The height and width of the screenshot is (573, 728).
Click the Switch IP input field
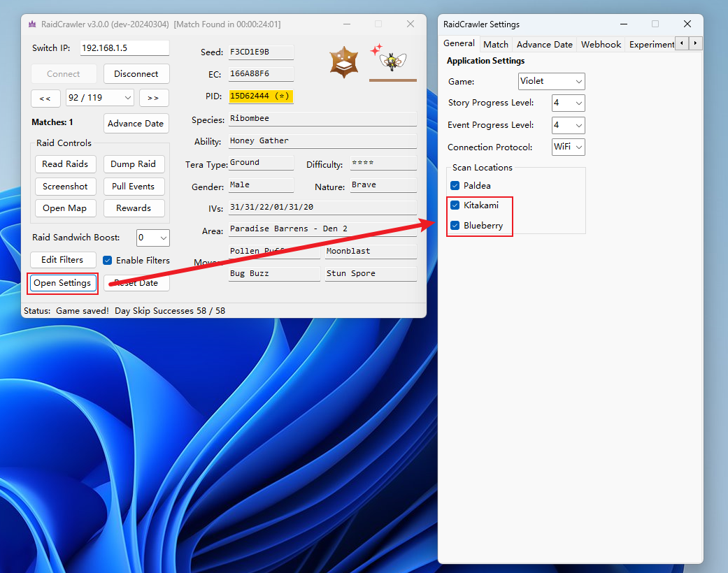(124, 48)
